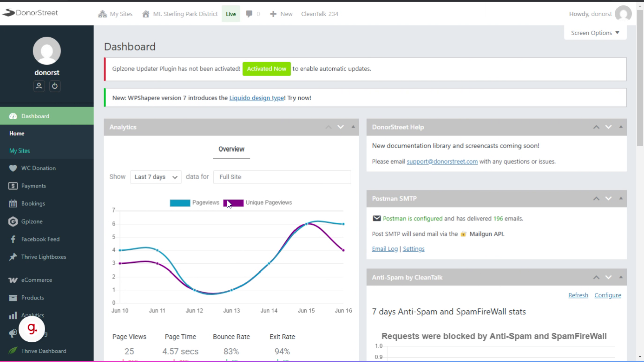Click the Bookings calendar icon
Viewport: 644px width, 362px height.
pos(13,204)
